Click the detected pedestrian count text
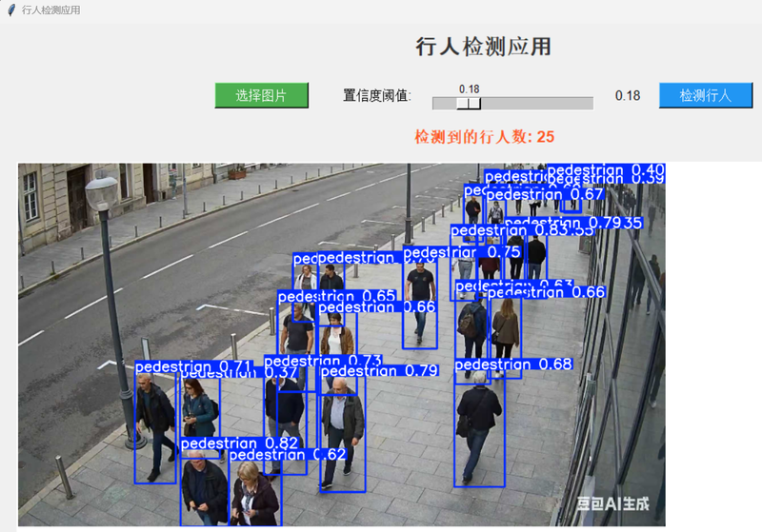Screen dimensions: 762x532 484,137
